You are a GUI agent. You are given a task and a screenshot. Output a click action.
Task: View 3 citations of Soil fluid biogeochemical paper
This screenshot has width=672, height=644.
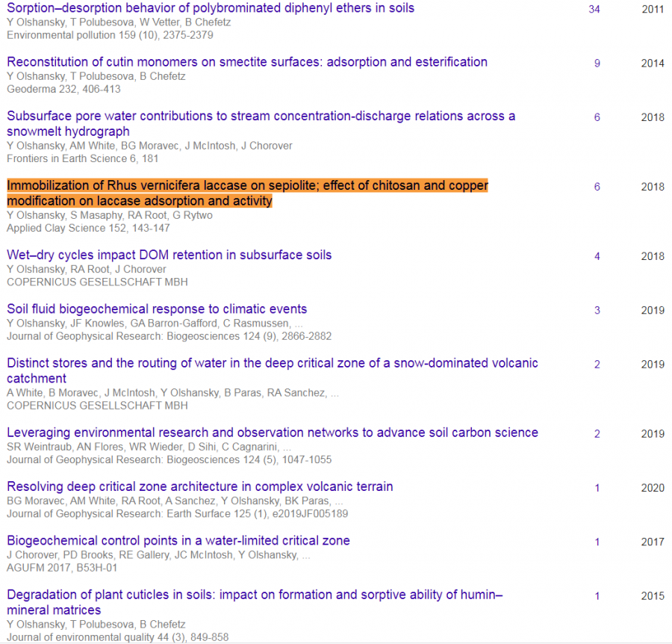coord(597,311)
